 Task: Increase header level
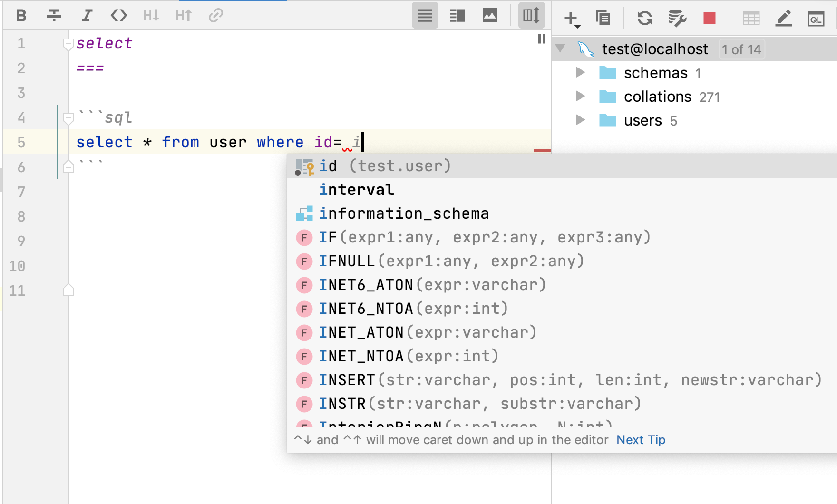184,15
